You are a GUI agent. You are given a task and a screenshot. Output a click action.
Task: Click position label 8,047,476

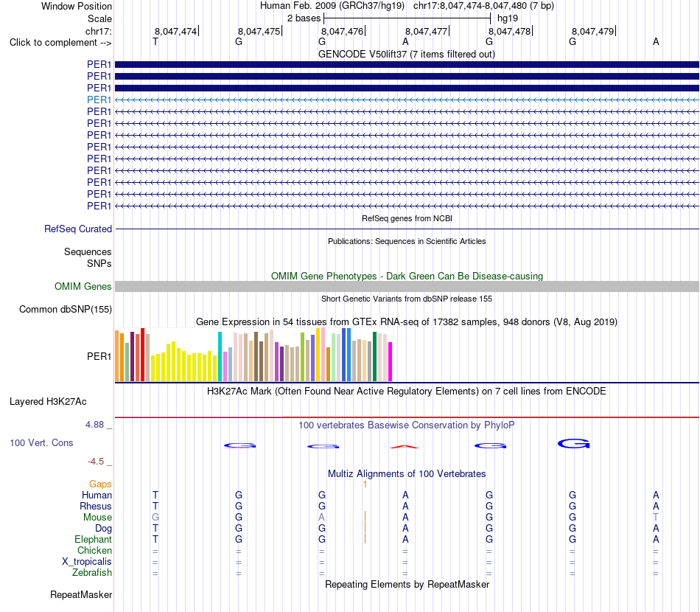point(342,31)
